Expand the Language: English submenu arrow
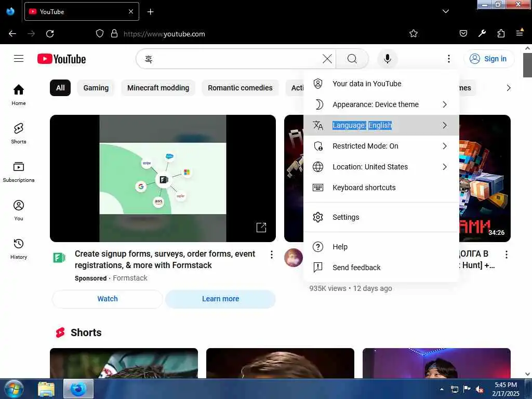The width and height of the screenshot is (532, 399). 445,126
